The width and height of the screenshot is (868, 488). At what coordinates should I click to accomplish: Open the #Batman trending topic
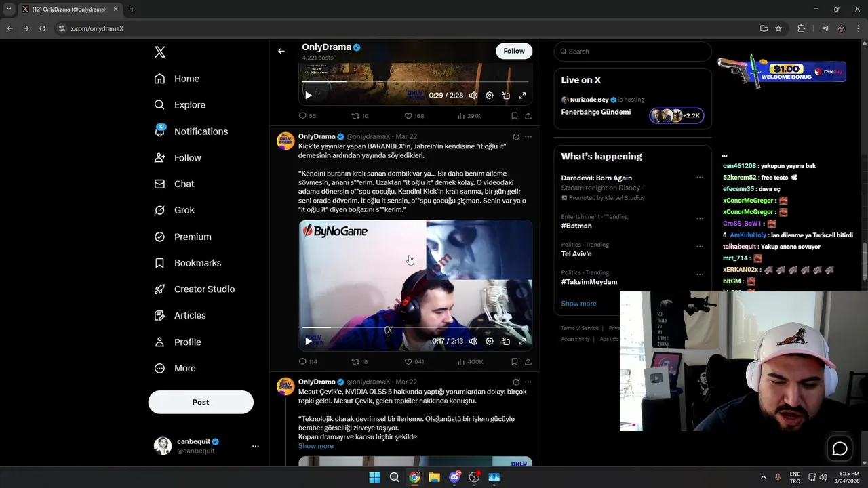[x=576, y=226]
